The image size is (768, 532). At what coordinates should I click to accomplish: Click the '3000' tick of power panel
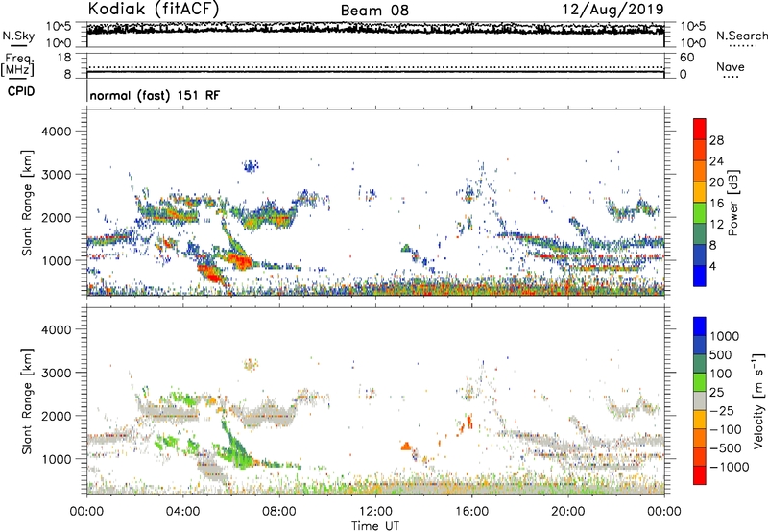[x=56, y=175]
